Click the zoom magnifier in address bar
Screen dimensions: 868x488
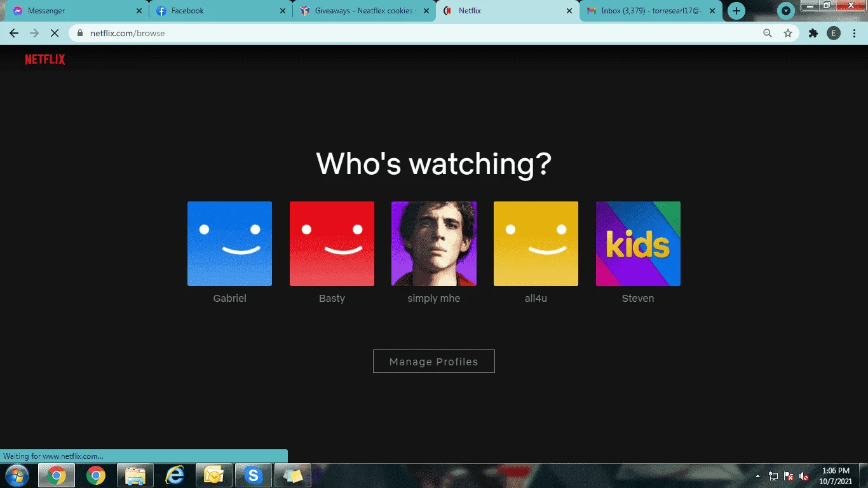click(768, 33)
